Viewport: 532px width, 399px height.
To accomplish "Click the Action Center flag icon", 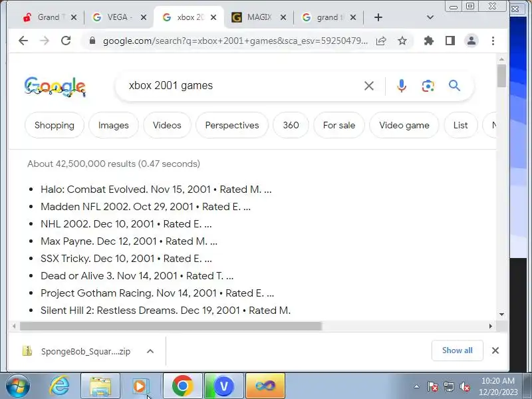I will pos(433,386).
